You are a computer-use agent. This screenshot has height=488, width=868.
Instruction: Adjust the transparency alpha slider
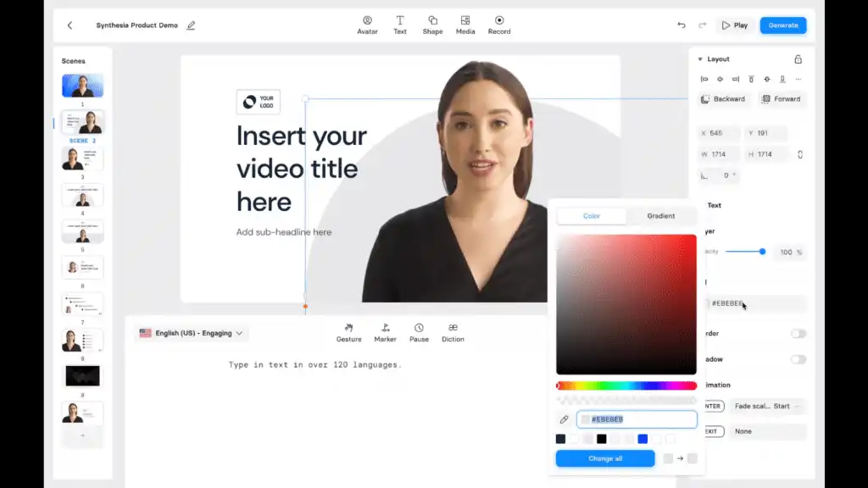[x=626, y=400]
